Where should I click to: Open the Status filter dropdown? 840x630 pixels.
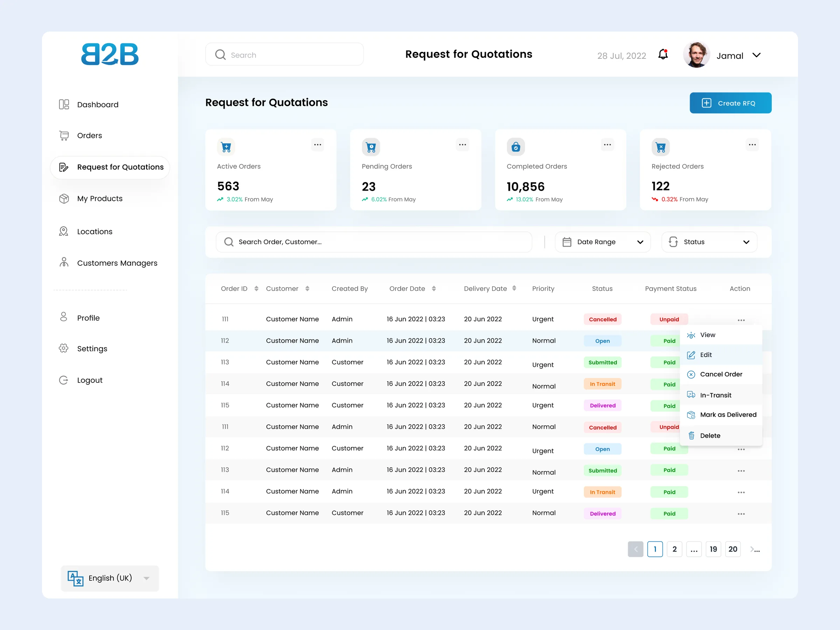(709, 242)
